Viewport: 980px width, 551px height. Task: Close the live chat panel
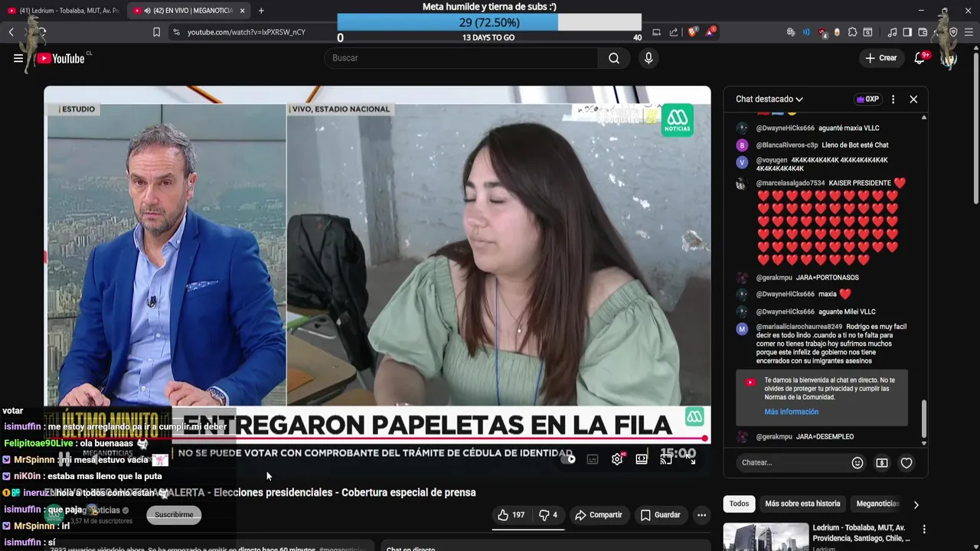(913, 99)
